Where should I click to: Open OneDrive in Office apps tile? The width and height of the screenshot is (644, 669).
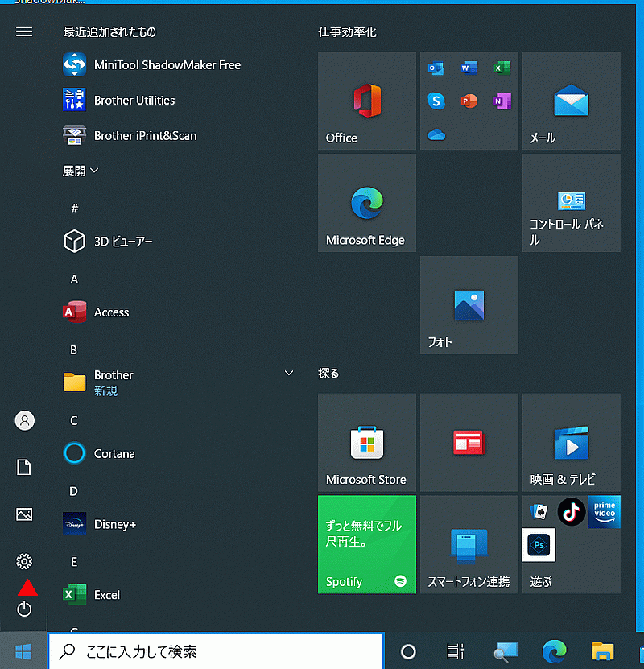click(x=436, y=134)
